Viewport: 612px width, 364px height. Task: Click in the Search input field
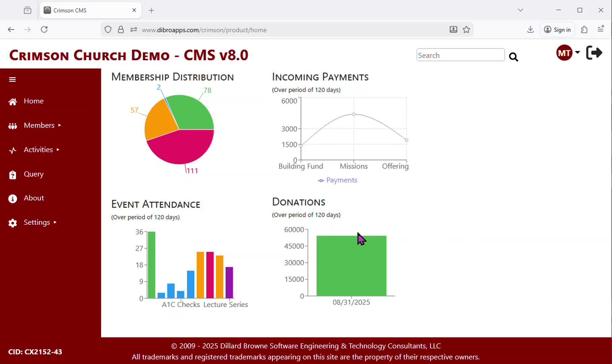[460, 55]
